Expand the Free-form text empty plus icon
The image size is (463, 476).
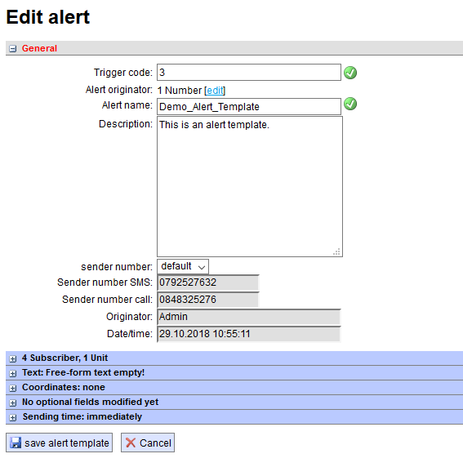13,373
